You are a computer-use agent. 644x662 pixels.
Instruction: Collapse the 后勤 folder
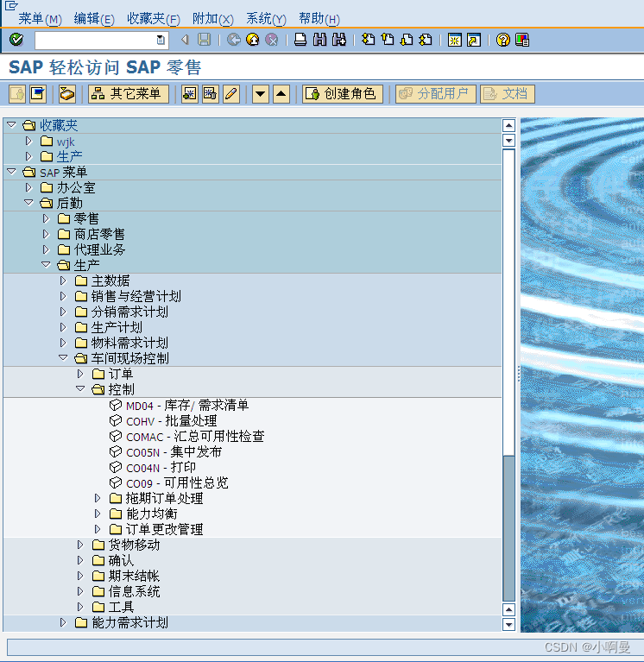(28, 203)
